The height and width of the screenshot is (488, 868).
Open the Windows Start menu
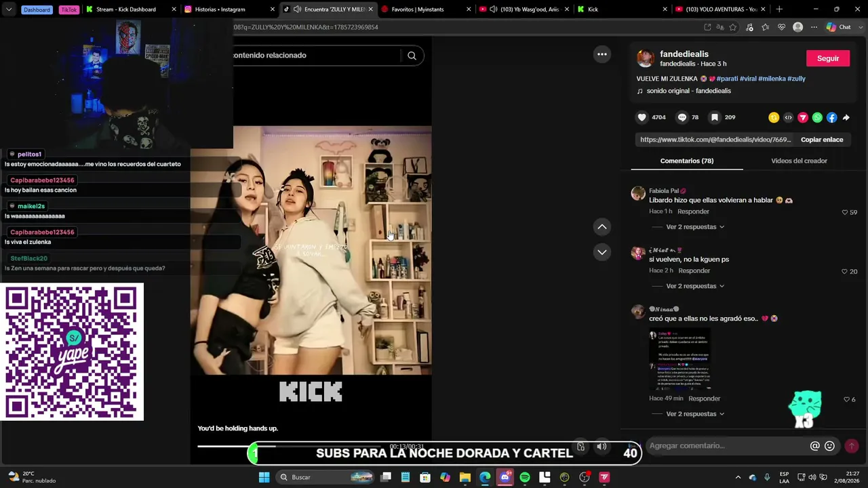264,478
